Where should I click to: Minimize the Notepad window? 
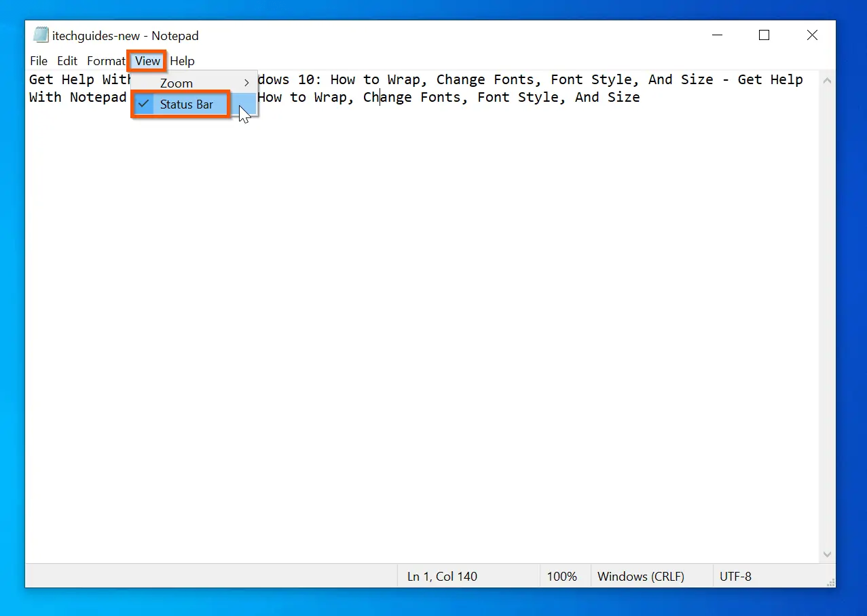point(716,35)
